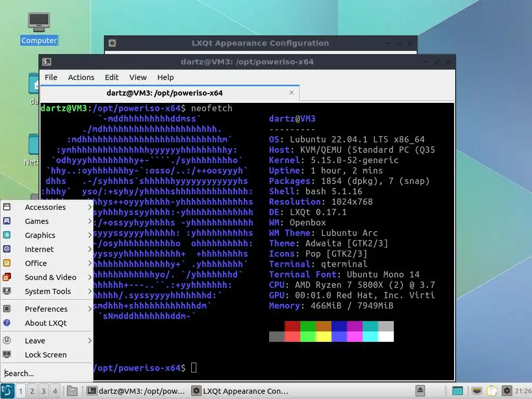
Task: Open the Computer desktop icon
Action: coord(39,29)
